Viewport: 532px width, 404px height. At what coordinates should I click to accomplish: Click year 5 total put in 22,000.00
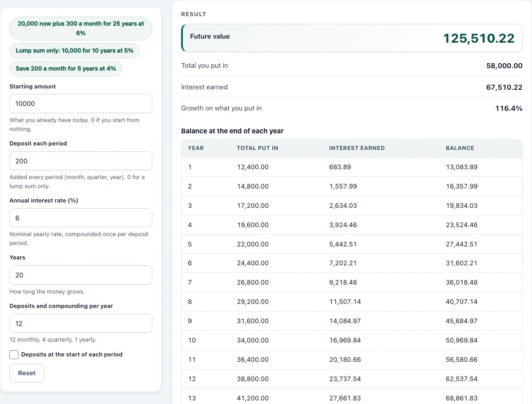(x=253, y=244)
